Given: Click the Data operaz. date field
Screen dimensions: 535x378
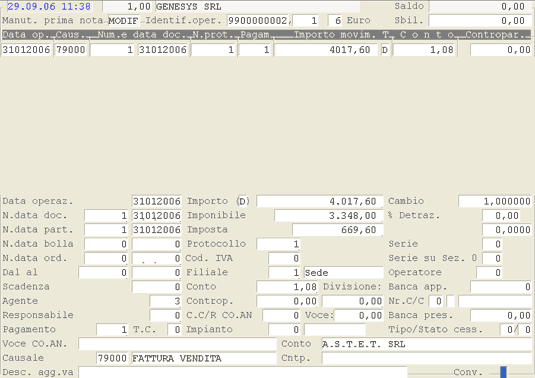Looking at the screenshot, I should coord(157,201).
